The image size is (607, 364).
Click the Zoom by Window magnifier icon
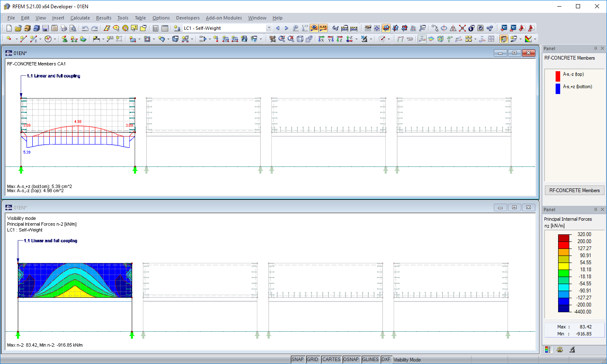tap(282, 39)
